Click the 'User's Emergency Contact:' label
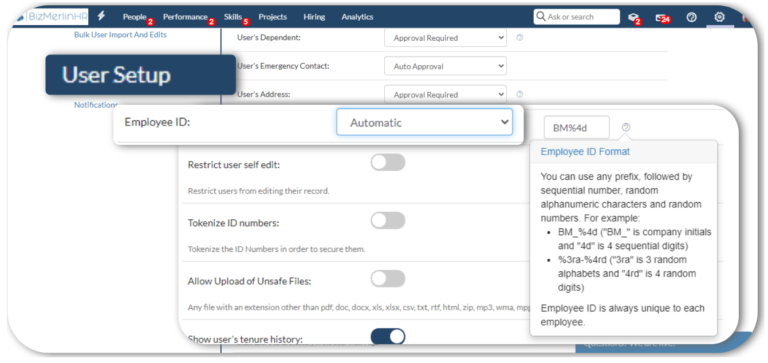The width and height of the screenshot is (768, 363). click(283, 66)
